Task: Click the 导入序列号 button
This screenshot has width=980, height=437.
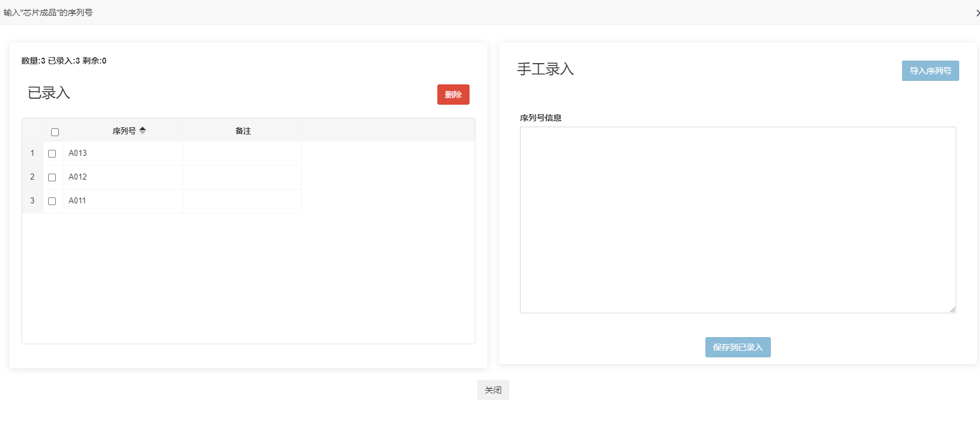Action: coord(931,71)
